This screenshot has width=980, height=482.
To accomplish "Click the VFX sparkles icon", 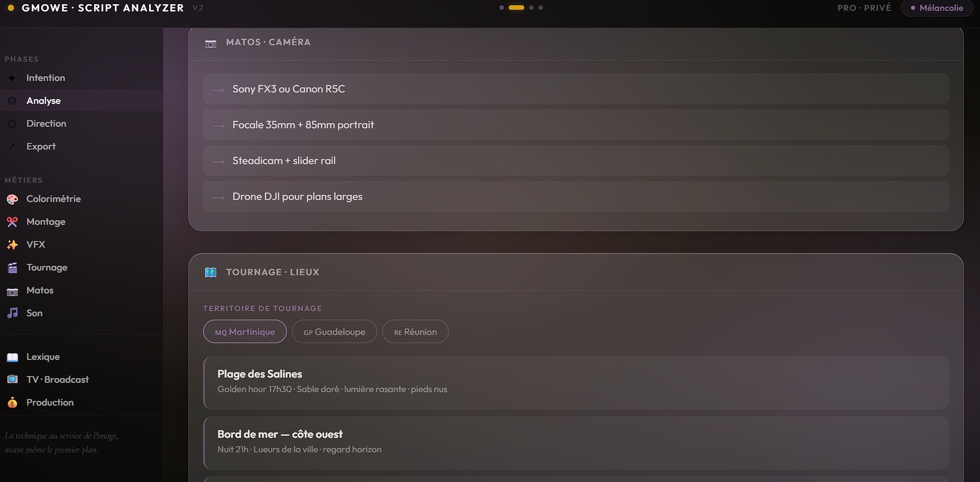I will point(12,245).
